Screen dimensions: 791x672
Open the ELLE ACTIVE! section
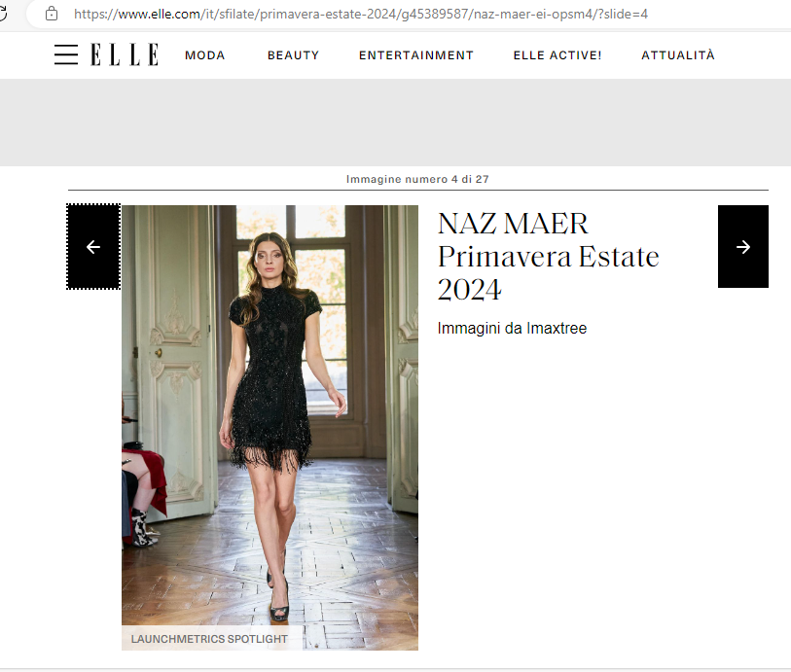[x=557, y=55]
